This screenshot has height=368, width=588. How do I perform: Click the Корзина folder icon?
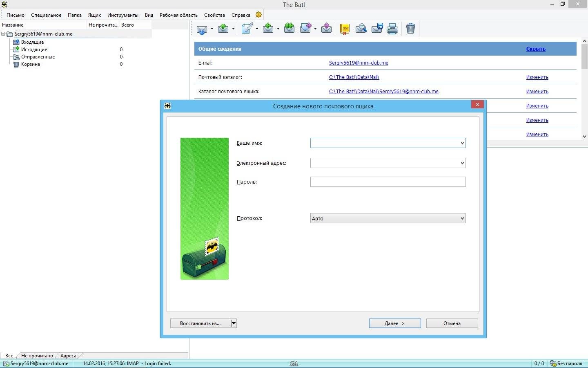coord(16,64)
